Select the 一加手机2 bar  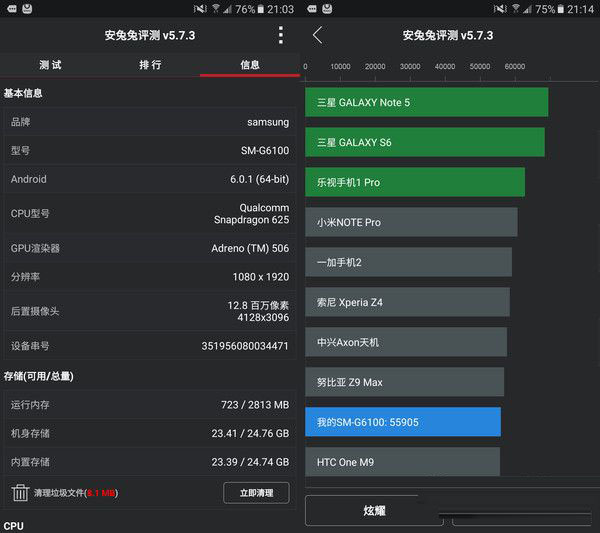tap(408, 262)
